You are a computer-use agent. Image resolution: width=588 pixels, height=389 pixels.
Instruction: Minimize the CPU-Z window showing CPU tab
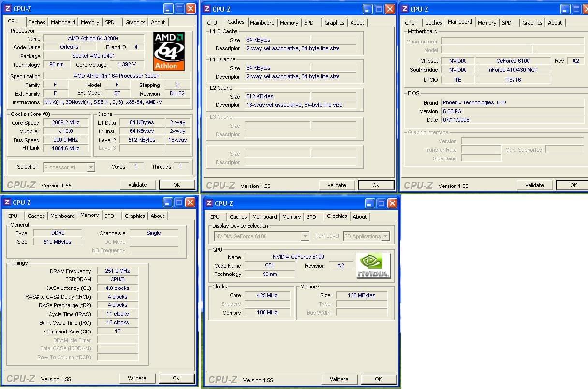[168, 9]
